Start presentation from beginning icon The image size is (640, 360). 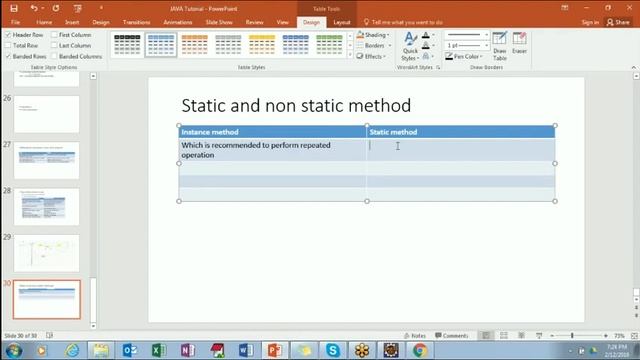pos(78,8)
